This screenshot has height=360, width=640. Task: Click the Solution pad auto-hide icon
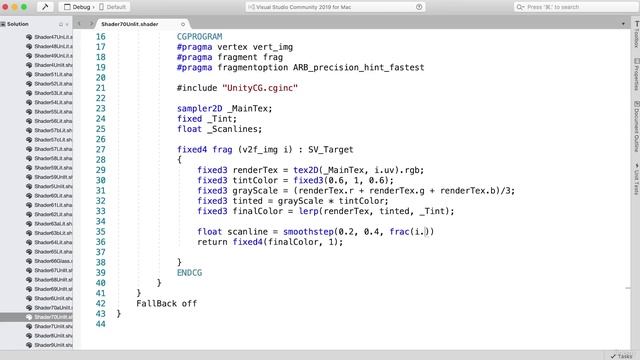pos(61,24)
